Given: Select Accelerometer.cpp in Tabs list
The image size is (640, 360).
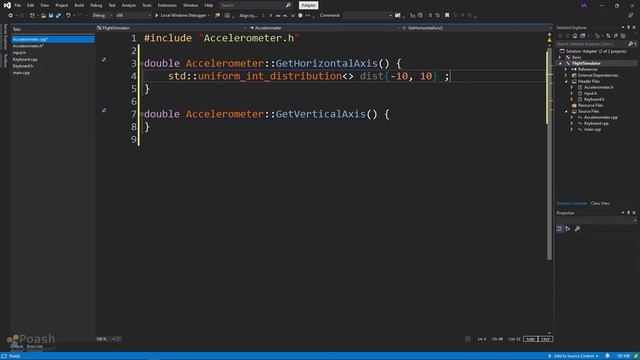Looking at the screenshot, I should [x=53, y=39].
